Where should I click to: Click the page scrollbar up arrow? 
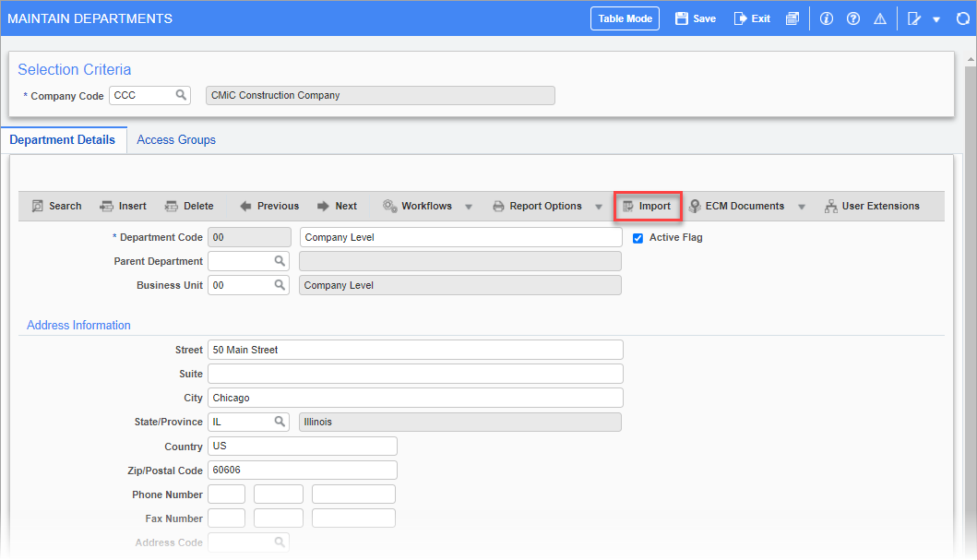971,60
